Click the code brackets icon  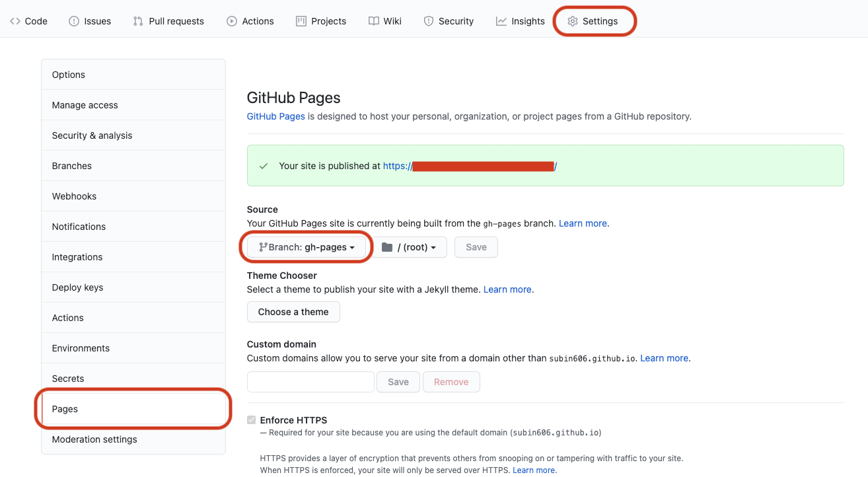(x=15, y=21)
